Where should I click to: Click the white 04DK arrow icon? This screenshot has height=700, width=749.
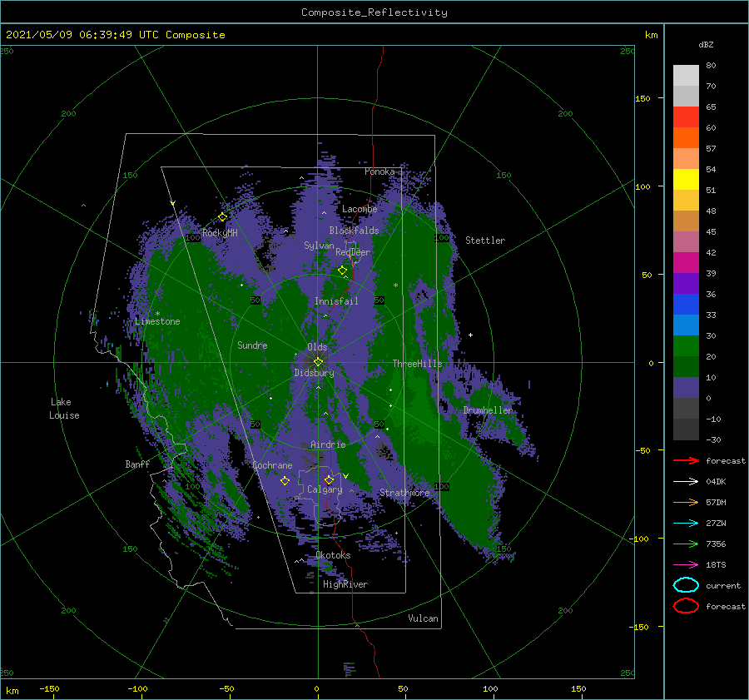(686, 482)
